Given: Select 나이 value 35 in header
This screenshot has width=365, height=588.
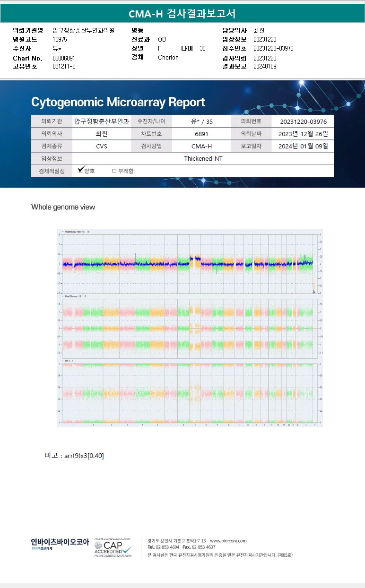Looking at the screenshot, I should tap(202, 48).
